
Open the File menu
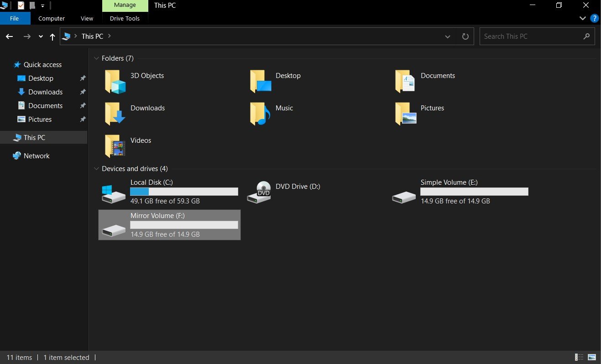pyautogui.click(x=15, y=18)
